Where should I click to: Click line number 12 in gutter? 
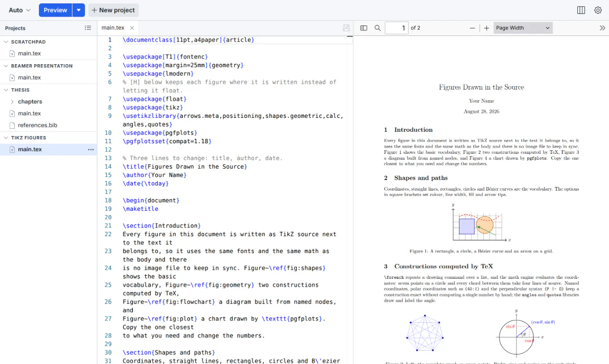click(x=108, y=150)
